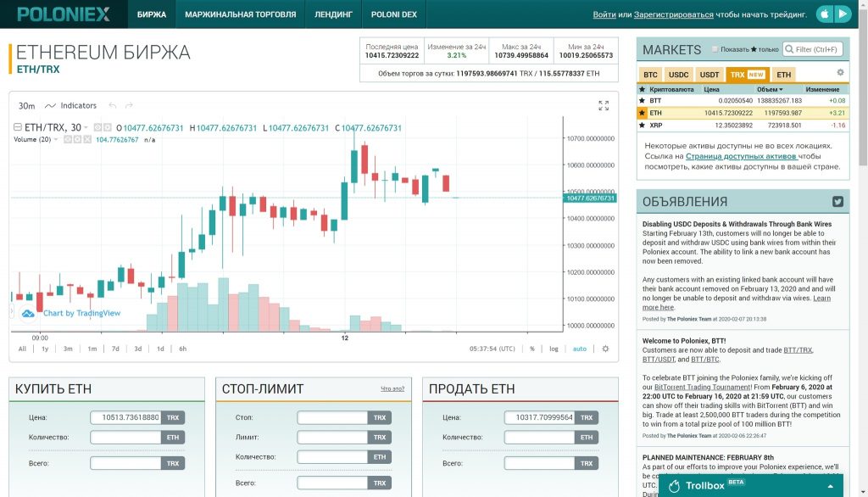This screenshot has width=868, height=497.
Task: Click the buy Количество ETH field
Action: [125, 438]
